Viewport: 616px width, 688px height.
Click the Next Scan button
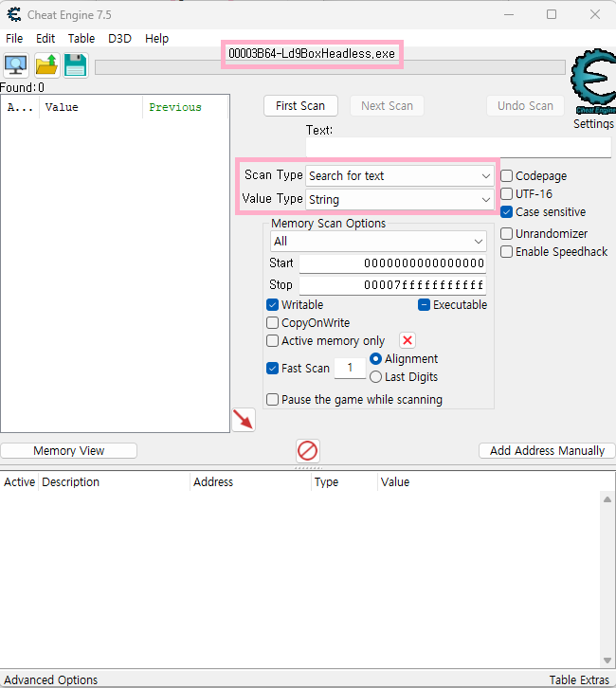tap(387, 106)
